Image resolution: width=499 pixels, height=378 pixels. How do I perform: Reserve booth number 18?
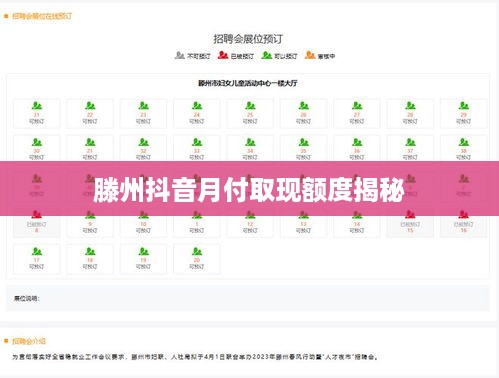tap(90, 259)
